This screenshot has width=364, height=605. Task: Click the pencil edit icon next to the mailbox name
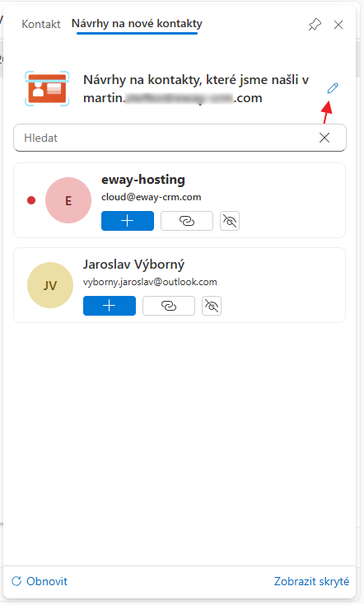coord(333,88)
